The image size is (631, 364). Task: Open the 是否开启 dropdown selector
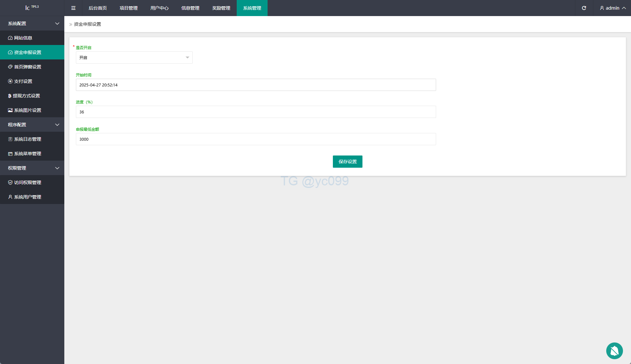pos(134,58)
